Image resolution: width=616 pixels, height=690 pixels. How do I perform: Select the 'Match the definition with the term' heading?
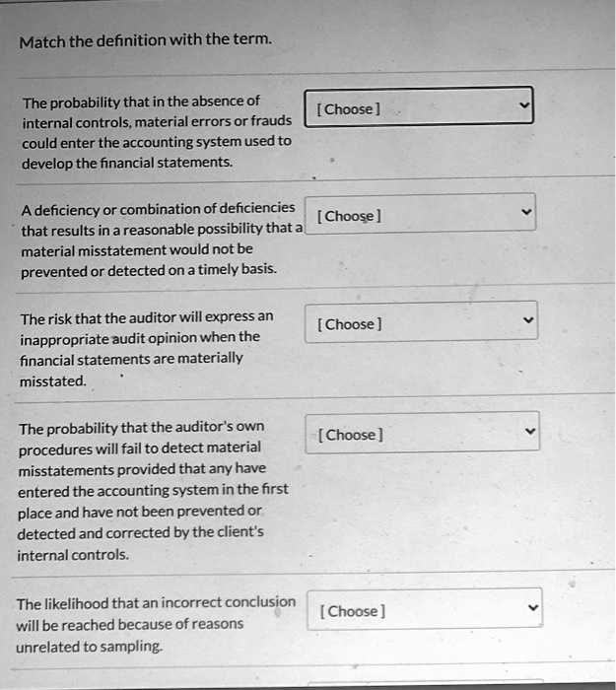[x=146, y=40]
